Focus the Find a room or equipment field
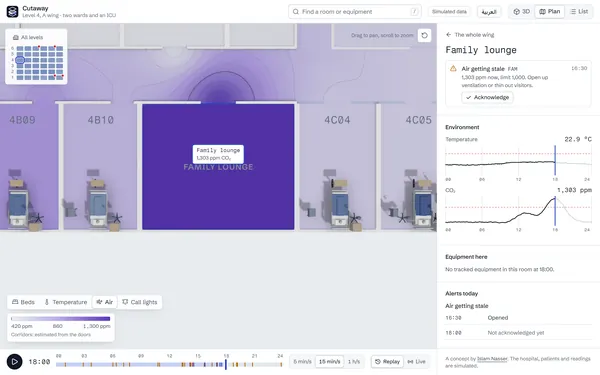Viewport: 600px width, 375px height. tap(355, 12)
